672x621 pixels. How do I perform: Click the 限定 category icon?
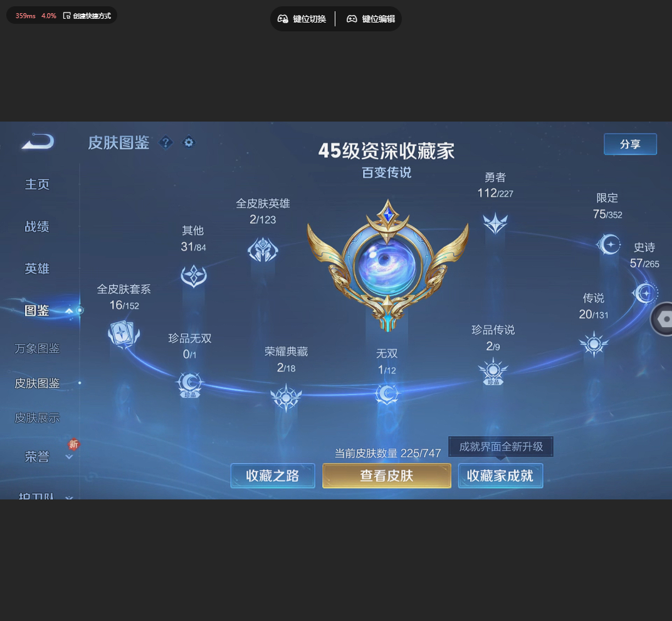pos(609,244)
